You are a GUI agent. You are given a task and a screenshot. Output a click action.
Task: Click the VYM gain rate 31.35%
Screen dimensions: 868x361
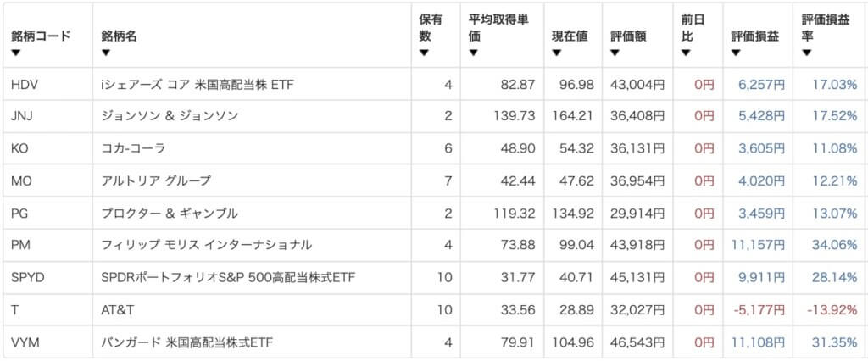click(835, 342)
